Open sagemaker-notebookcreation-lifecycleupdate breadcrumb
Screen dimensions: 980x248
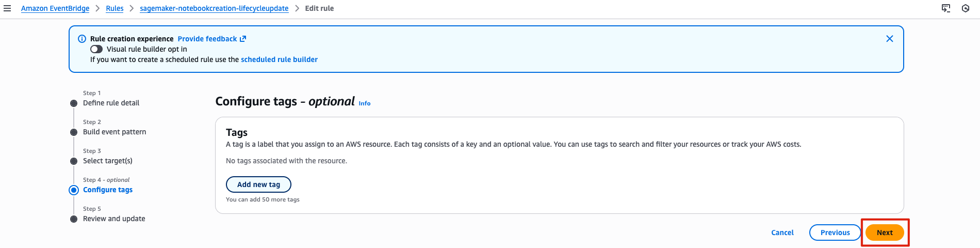(214, 8)
